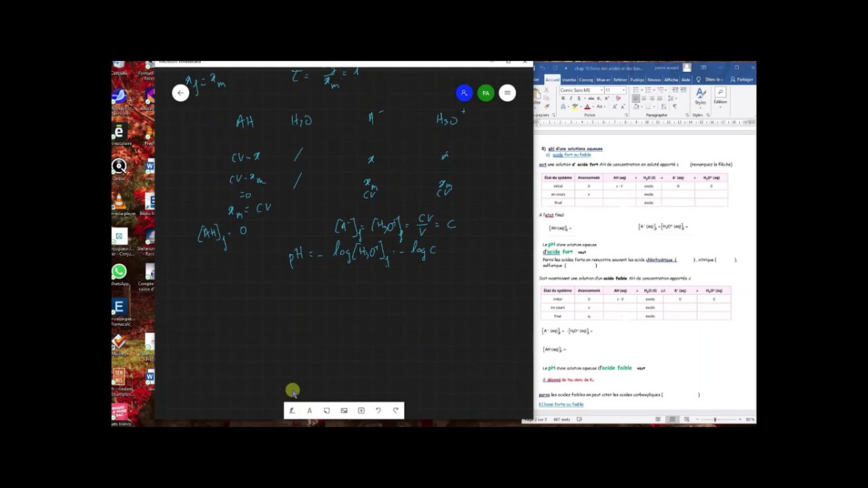Go back with the Whiteboard arrow button

click(x=180, y=94)
